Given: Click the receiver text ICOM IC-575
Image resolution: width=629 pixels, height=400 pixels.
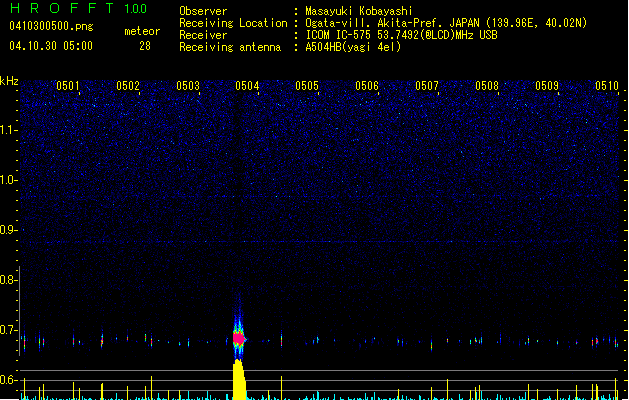Looking at the screenshot, I should tap(339, 35).
